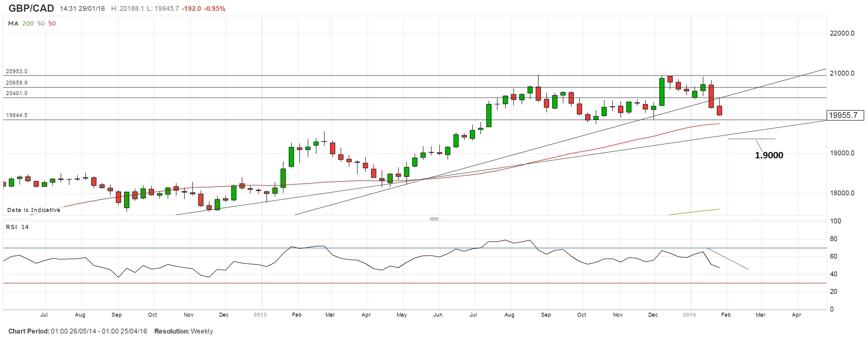Click the 1.9000 target annotation

769,156
